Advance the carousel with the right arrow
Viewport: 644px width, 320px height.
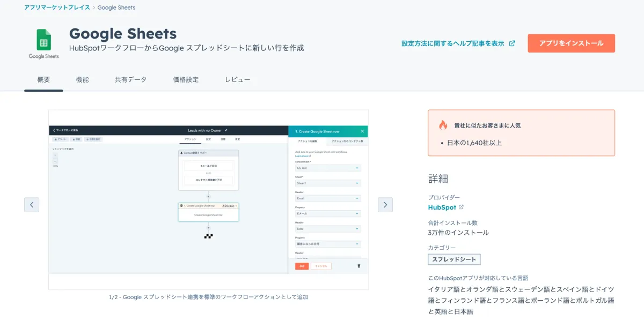click(385, 205)
